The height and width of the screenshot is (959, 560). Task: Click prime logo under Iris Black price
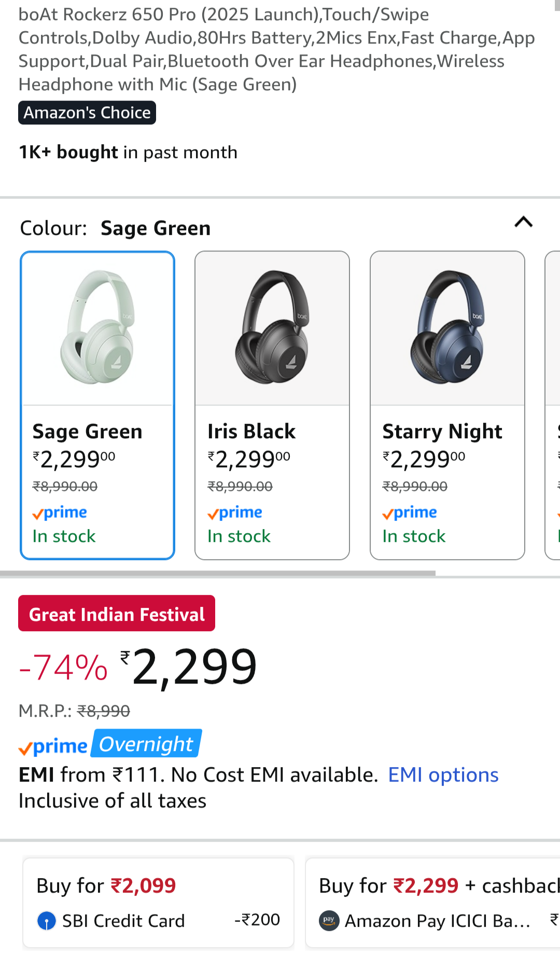[x=235, y=513]
